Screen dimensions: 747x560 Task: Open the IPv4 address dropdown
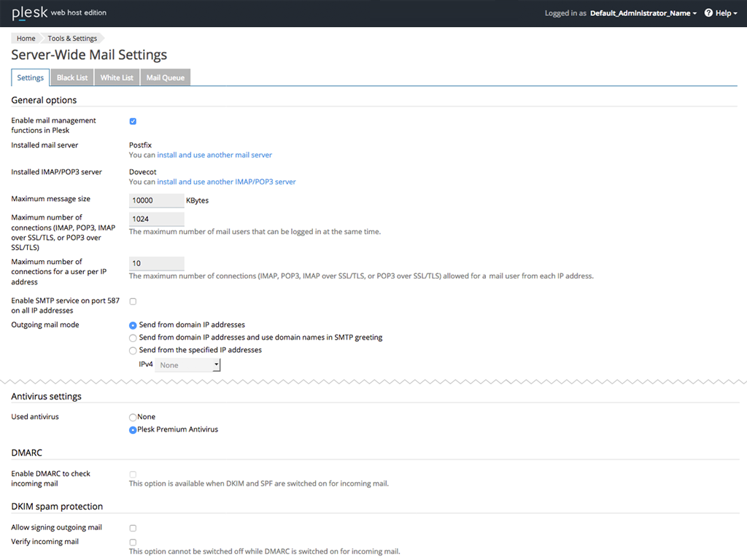tap(187, 365)
